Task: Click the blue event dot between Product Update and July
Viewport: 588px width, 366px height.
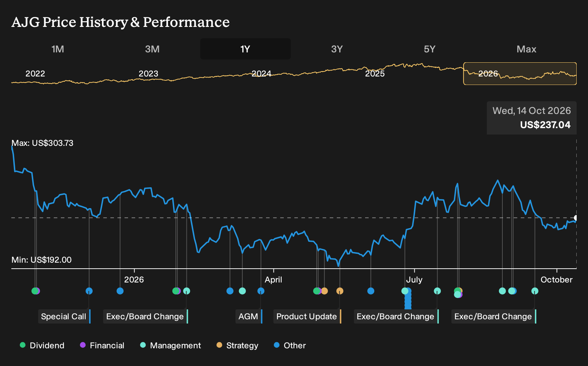Action: 371,291
